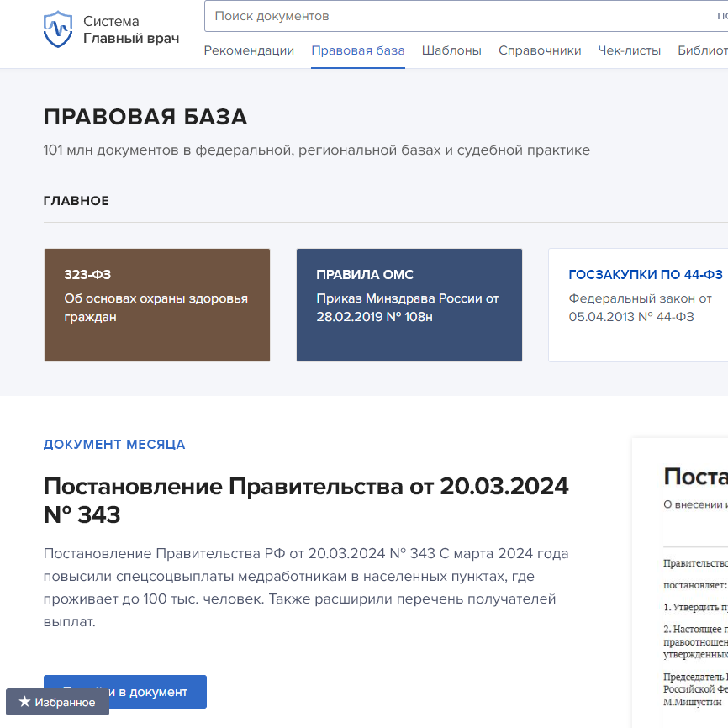Open the 323-ФЗ card about охране здоровья

(156, 304)
